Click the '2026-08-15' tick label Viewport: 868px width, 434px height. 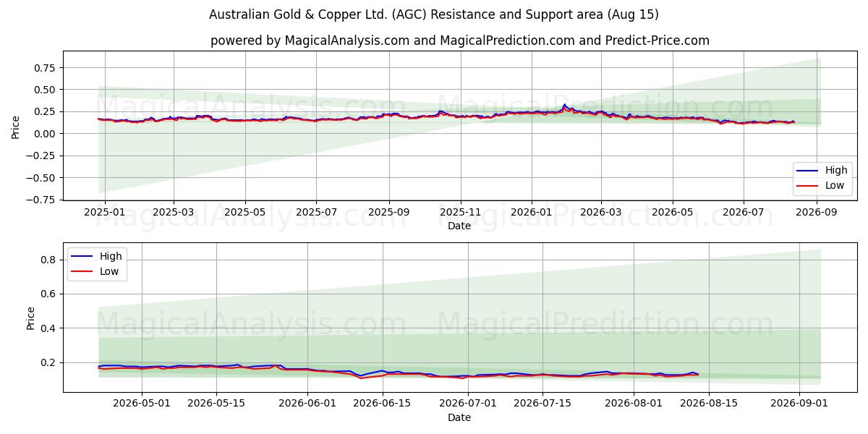pos(710,404)
